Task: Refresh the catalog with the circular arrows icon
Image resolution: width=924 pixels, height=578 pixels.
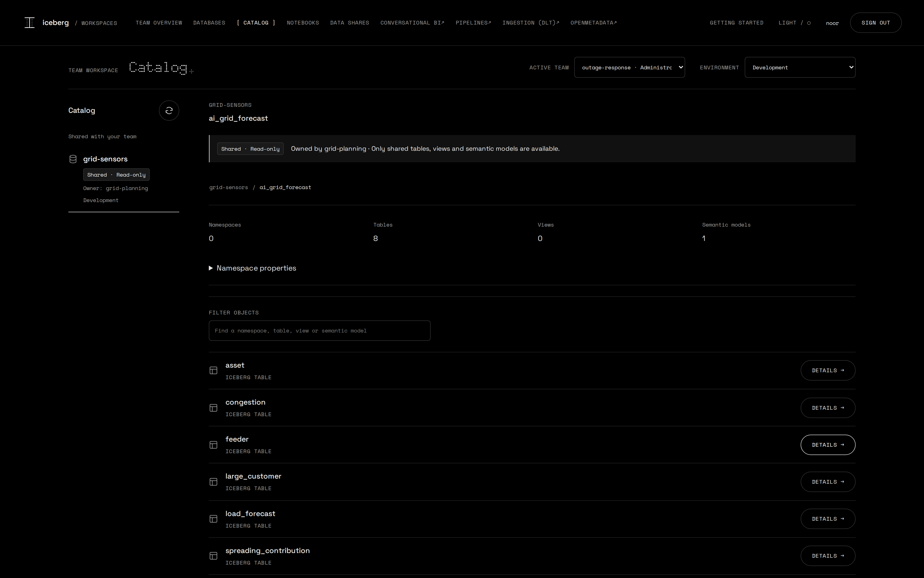Action: [x=169, y=111]
